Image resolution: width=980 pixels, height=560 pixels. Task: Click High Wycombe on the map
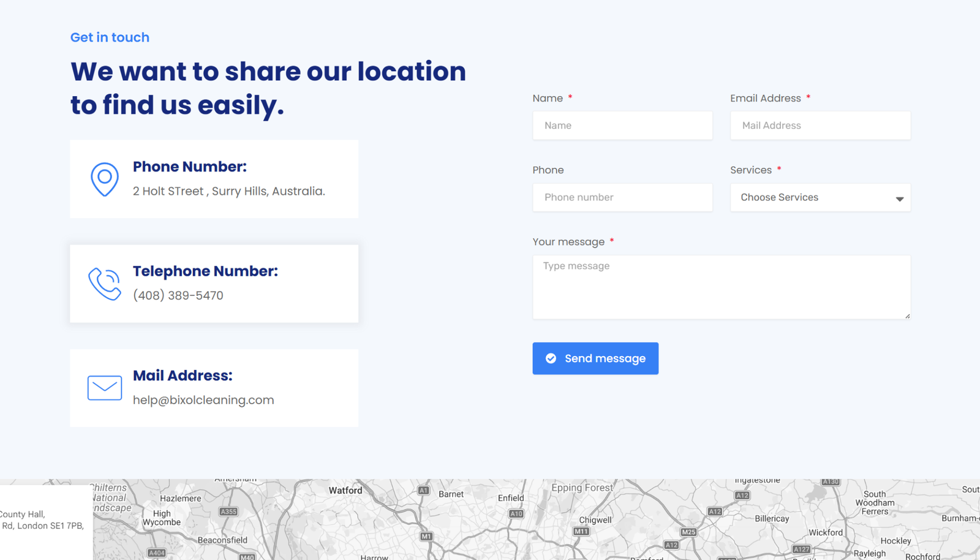point(162,518)
